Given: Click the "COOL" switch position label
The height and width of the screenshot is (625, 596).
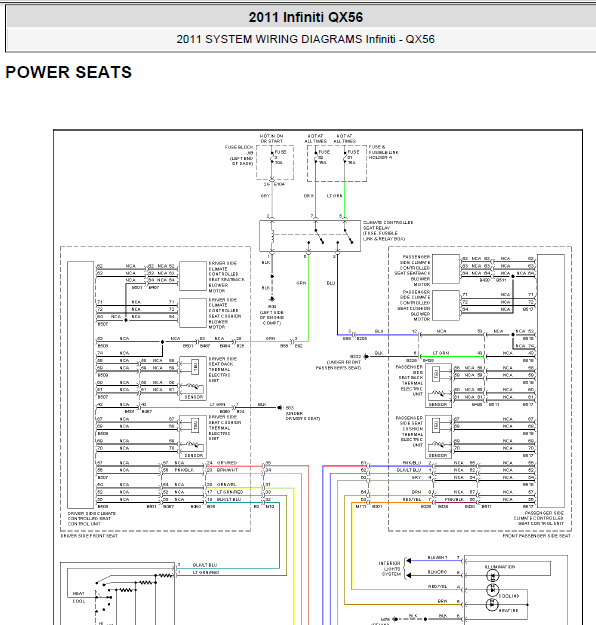Looking at the screenshot, I should (79, 601).
